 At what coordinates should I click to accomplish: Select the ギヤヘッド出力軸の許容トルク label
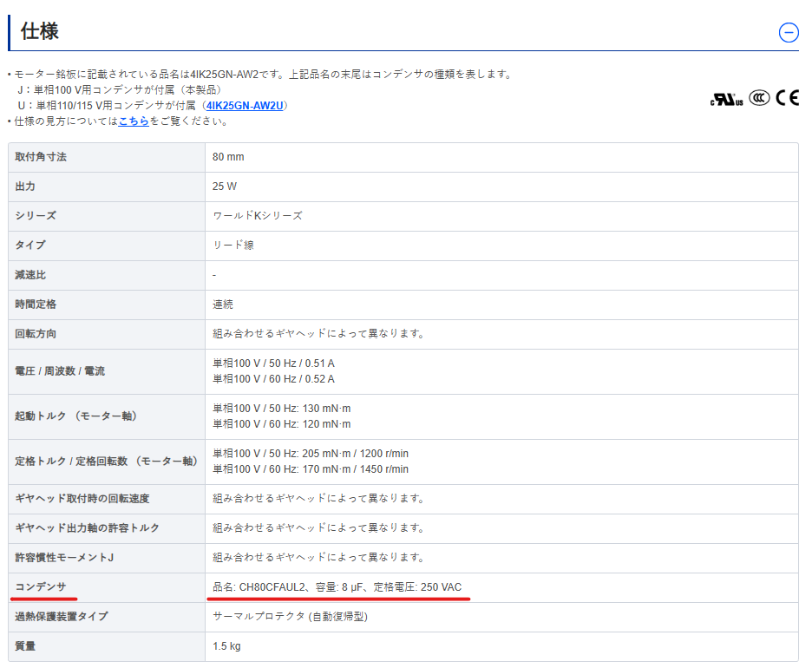click(x=87, y=528)
